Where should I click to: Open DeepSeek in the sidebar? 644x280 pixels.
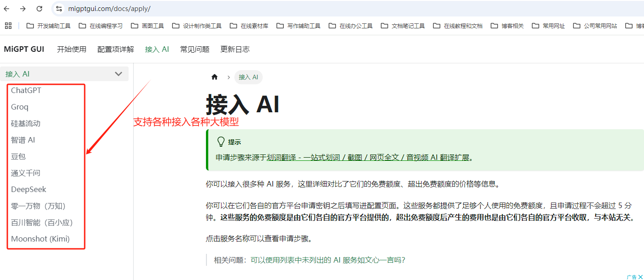tap(28, 189)
